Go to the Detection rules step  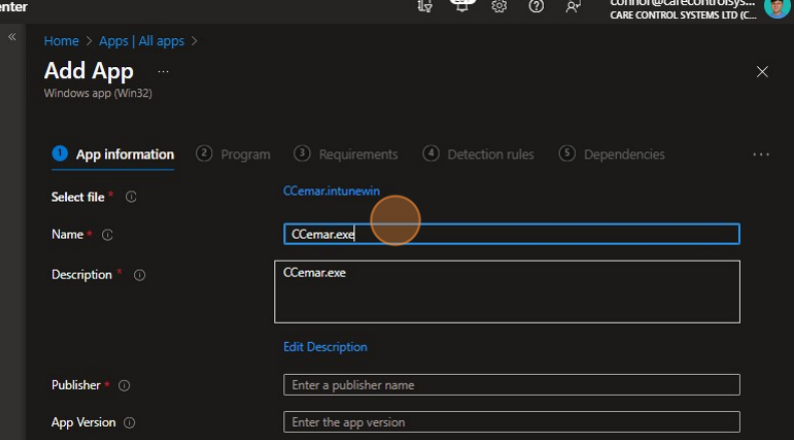pos(479,154)
